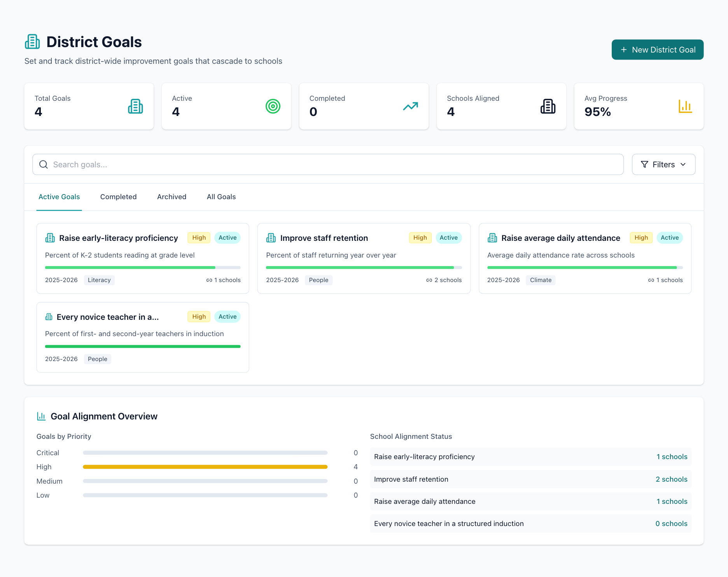Click the Active badge on early-literacy card
The height and width of the screenshot is (577, 728).
click(x=227, y=238)
